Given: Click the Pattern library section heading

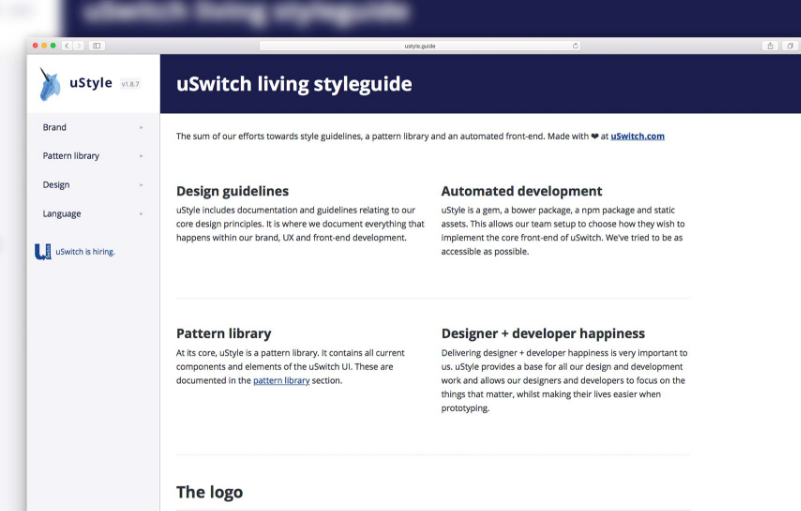Looking at the screenshot, I should click(224, 334).
